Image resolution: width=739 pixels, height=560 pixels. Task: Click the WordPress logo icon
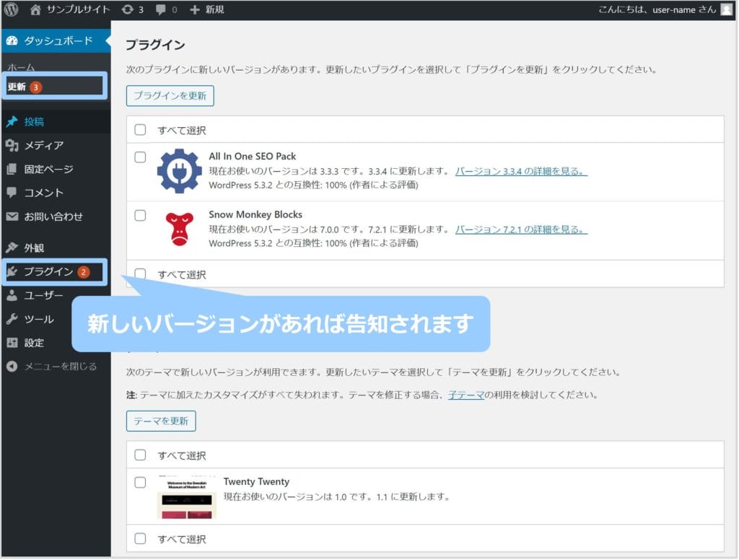[11, 9]
